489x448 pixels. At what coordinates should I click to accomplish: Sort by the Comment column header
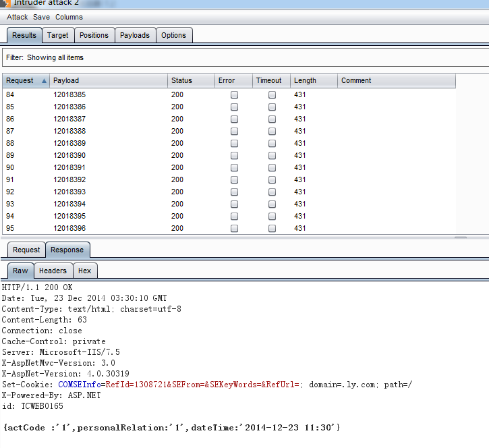[x=397, y=80]
